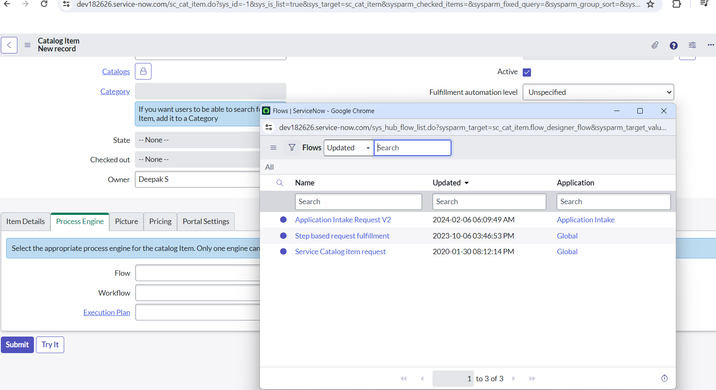The width and height of the screenshot is (716, 390).
Task: Open help with the question mark icon
Action: [674, 45]
